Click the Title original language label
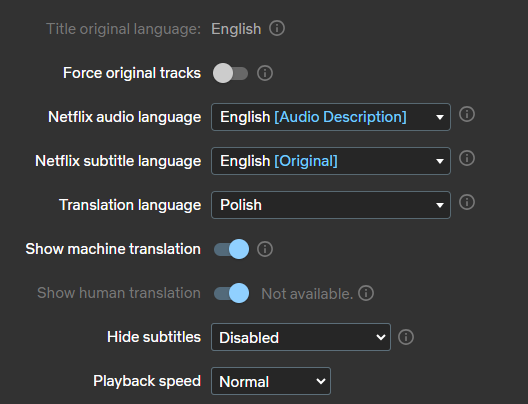This screenshot has height=404, width=528. pos(123,29)
